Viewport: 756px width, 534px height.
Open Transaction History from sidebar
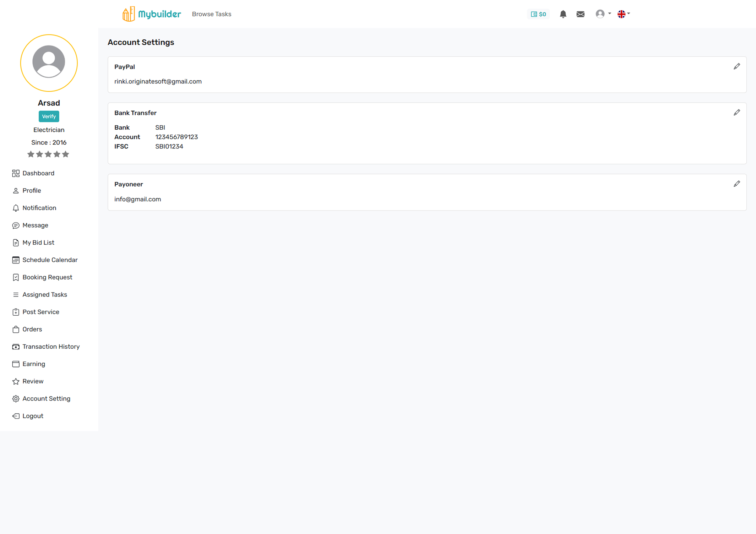51,347
